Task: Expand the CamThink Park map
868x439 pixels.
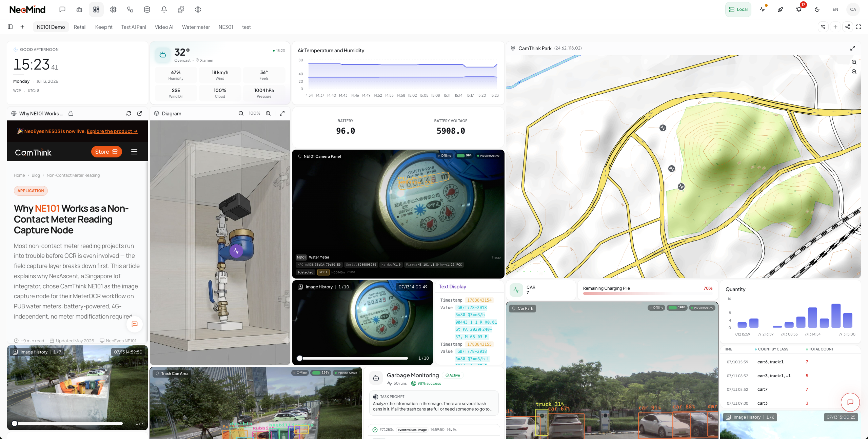Action: click(x=852, y=48)
